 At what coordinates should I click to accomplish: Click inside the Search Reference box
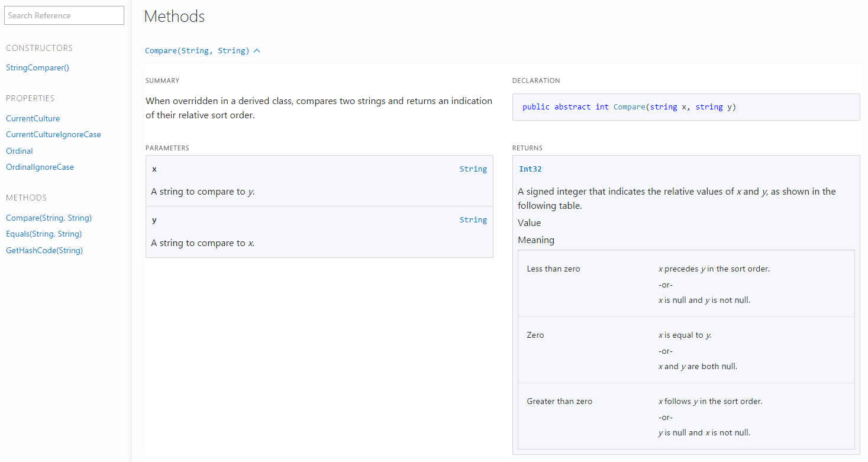click(63, 15)
